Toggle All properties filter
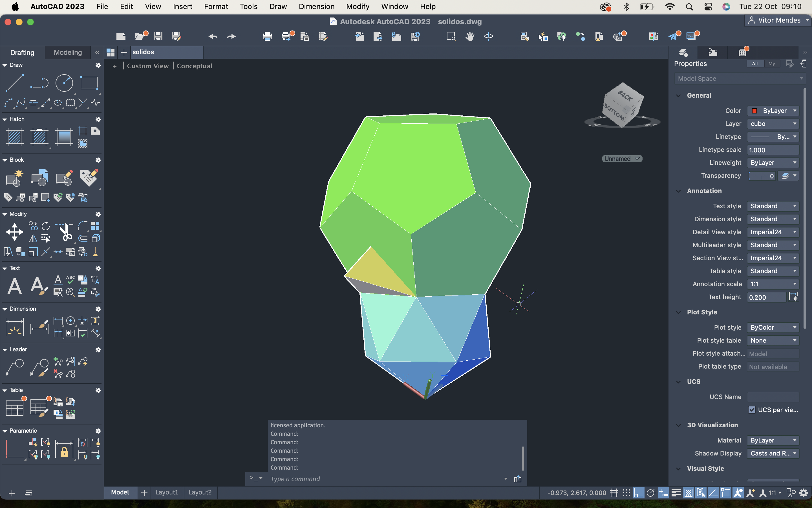Viewport: 812px width, 508px height. pos(755,63)
